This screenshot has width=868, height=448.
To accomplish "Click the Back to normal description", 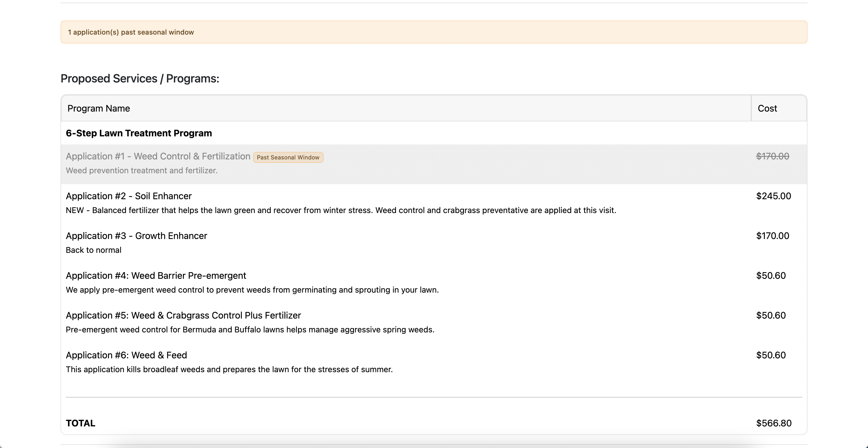I will [x=93, y=250].
